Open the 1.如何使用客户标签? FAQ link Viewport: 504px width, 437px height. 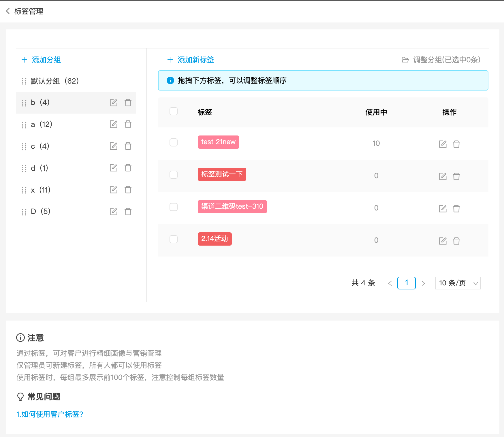click(x=50, y=414)
